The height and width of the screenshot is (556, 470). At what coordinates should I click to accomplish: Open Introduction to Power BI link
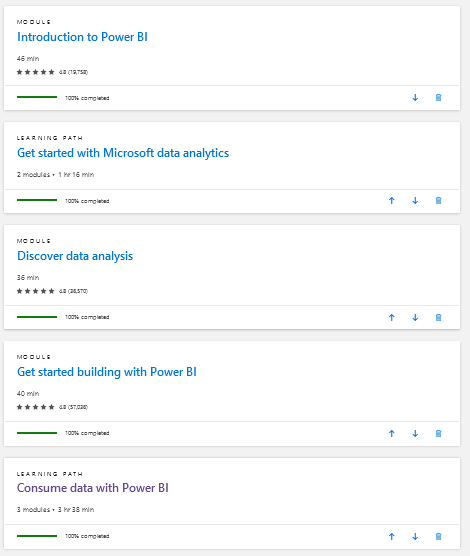(x=82, y=37)
